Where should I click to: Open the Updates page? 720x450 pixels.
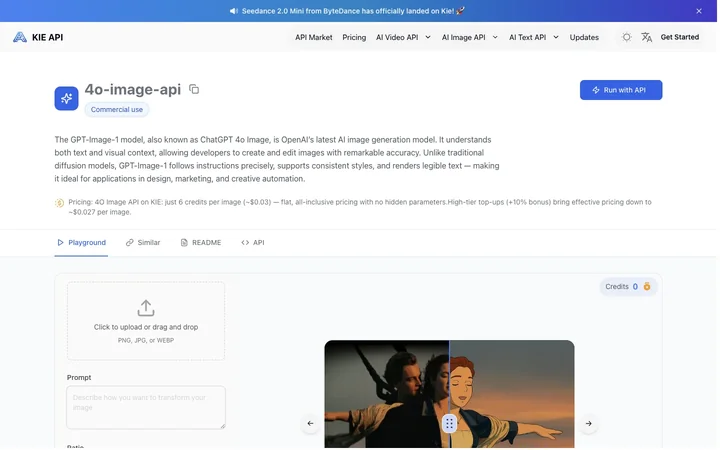click(x=584, y=37)
